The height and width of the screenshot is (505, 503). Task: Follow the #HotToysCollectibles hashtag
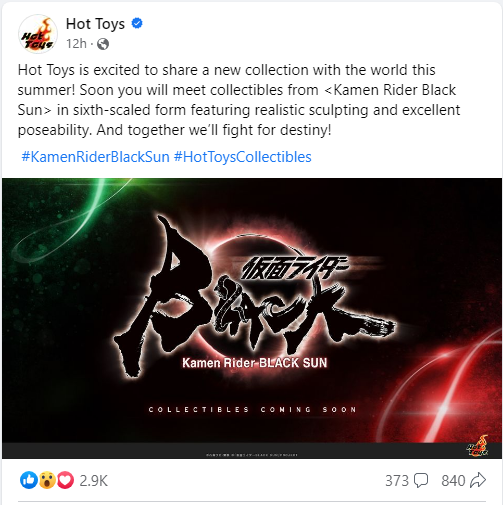243,157
